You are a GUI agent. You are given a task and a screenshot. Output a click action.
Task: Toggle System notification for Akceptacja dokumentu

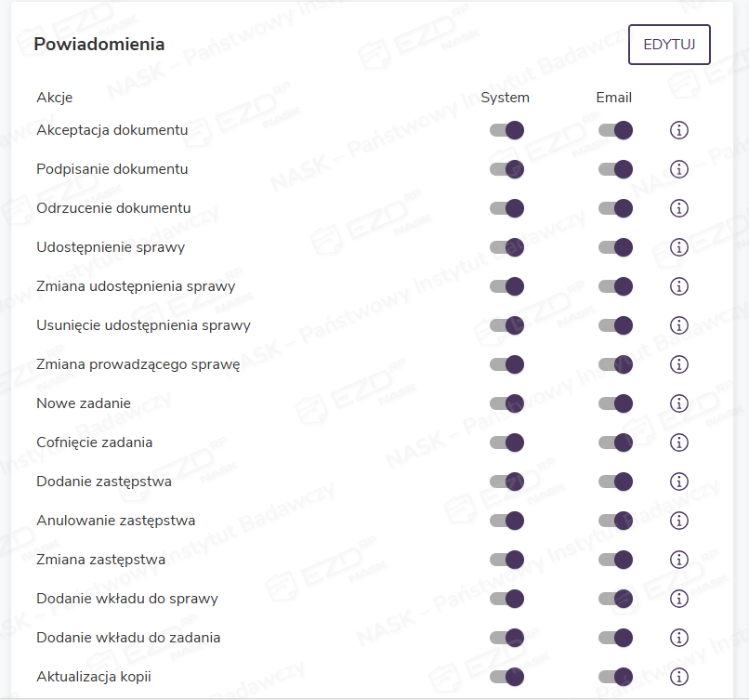pyautogui.click(x=506, y=130)
